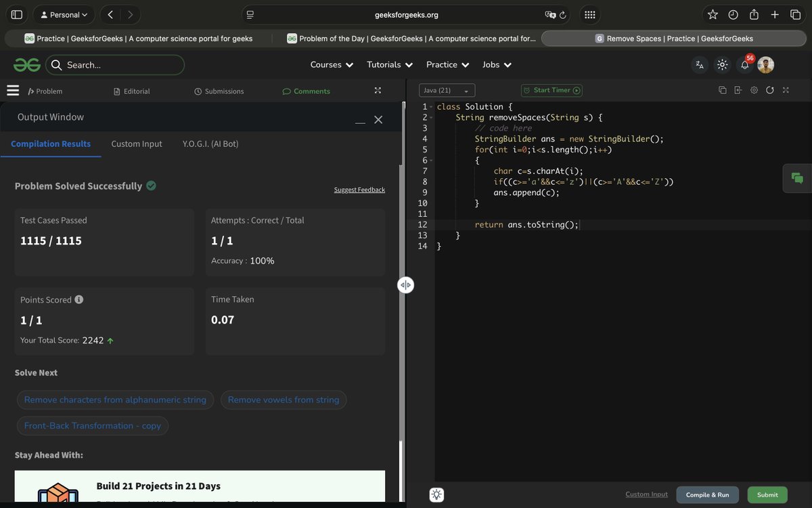Toggle light/dark theme sun icon
The image size is (812, 508).
point(723,65)
